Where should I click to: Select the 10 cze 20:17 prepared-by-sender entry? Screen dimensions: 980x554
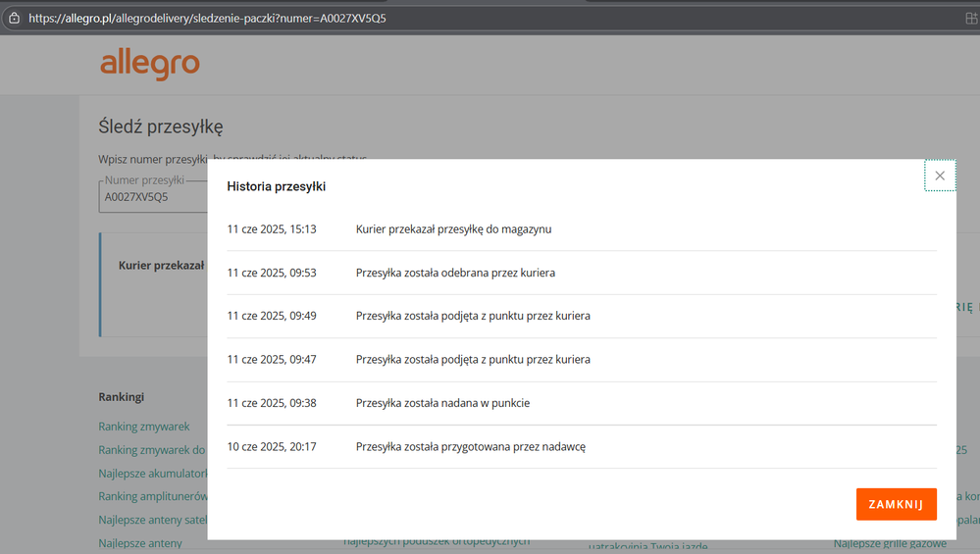[x=470, y=447]
